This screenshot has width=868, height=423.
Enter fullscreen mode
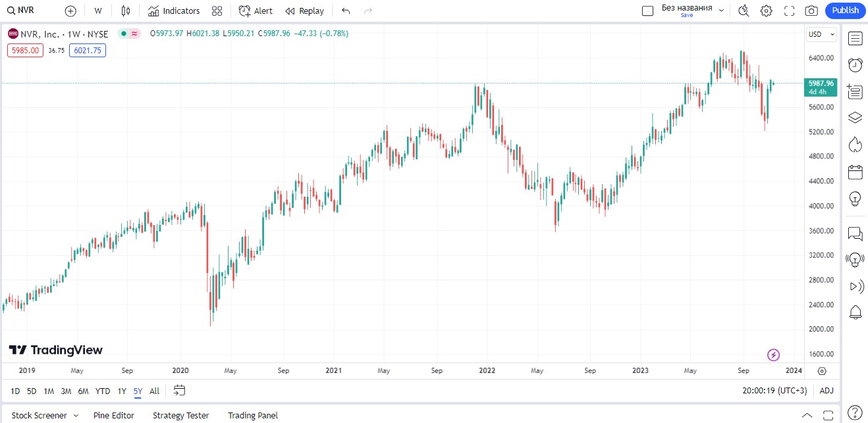790,11
